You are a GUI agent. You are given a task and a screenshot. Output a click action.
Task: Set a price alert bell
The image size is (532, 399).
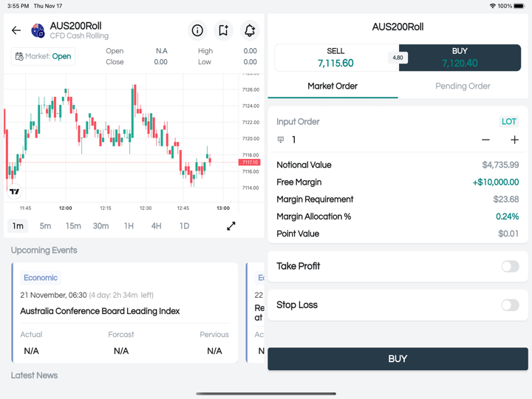250,30
